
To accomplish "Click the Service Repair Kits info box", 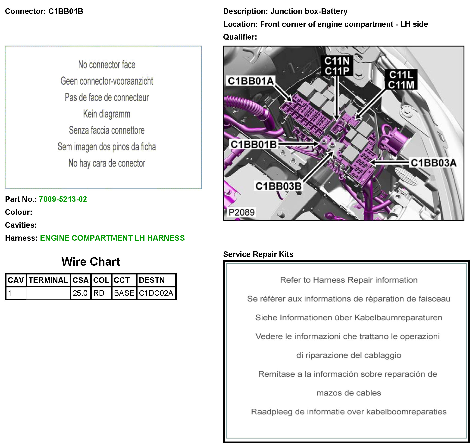I will (346, 352).
